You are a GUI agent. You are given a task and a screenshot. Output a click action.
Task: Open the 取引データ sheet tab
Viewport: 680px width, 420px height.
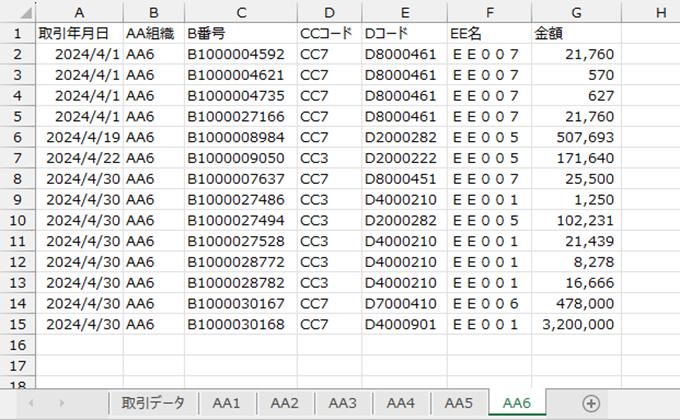coord(154,403)
